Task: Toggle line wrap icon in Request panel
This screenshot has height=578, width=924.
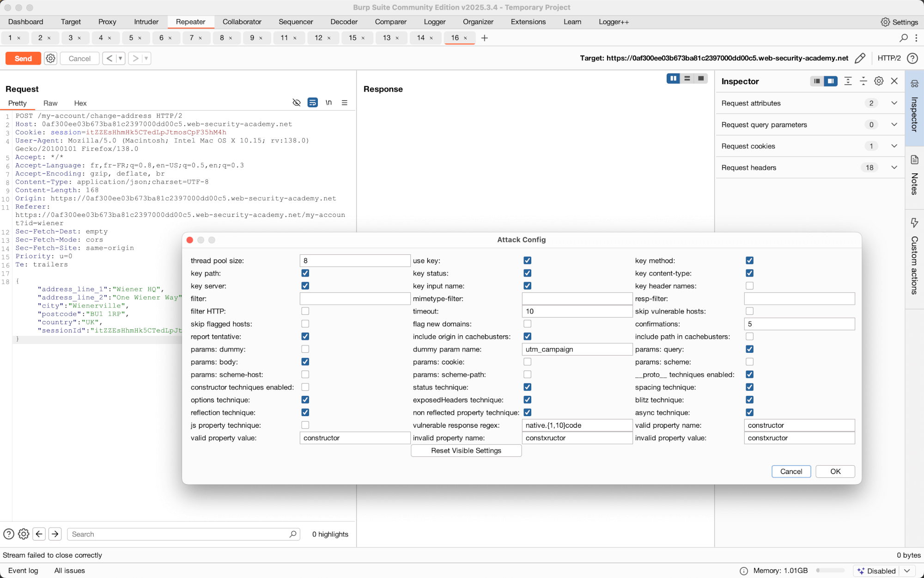Action: coord(313,103)
